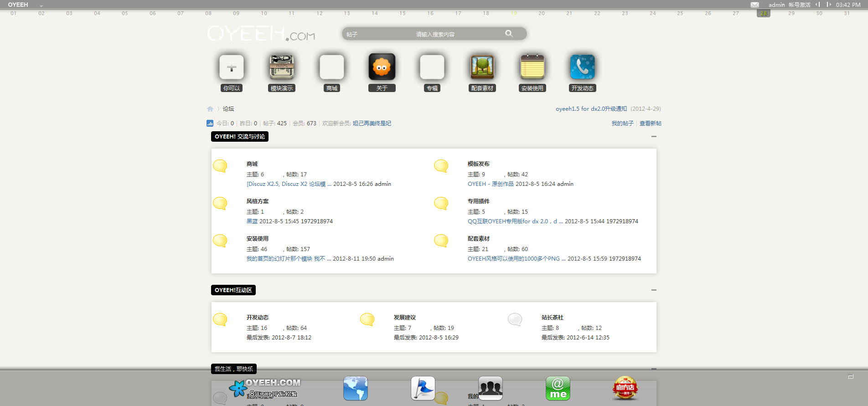Click the dock resize icon at right
This screenshot has width=868, height=406.
851,377
